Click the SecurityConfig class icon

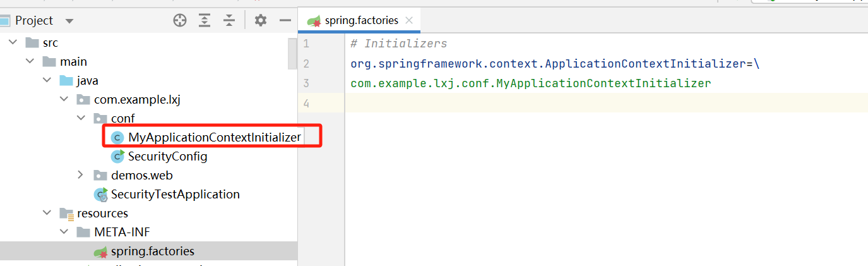pos(117,156)
